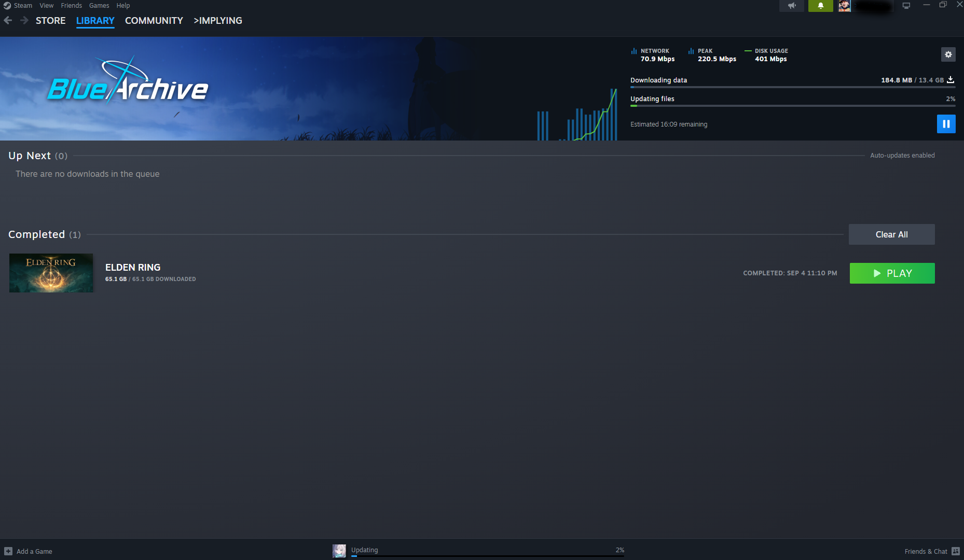Open the Friends & Chat grid icon

[x=956, y=551]
